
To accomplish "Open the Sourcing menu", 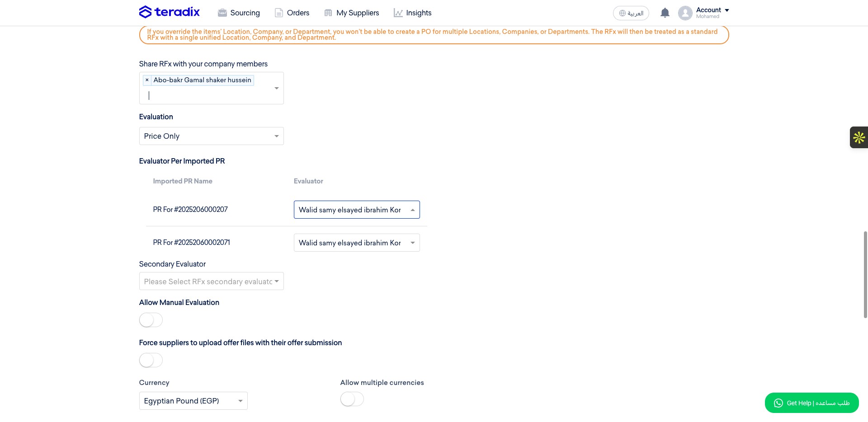I will [x=239, y=13].
